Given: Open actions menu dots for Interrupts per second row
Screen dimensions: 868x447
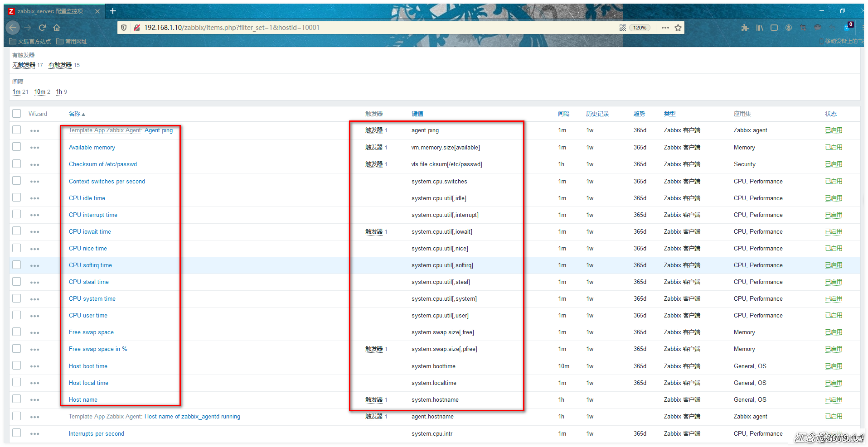Looking at the screenshot, I should coord(35,434).
